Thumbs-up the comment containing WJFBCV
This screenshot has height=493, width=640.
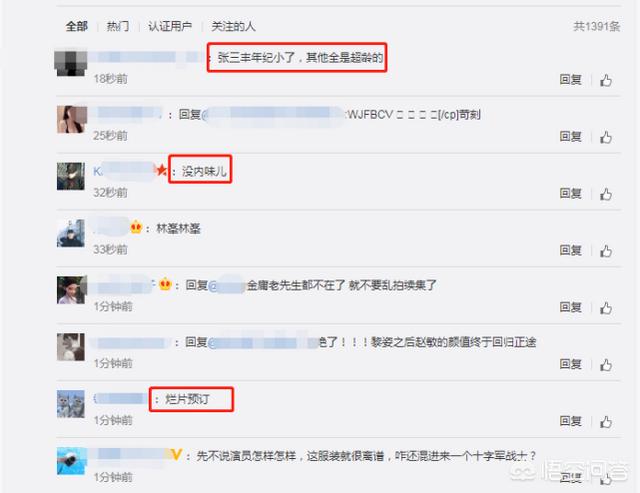click(x=606, y=138)
